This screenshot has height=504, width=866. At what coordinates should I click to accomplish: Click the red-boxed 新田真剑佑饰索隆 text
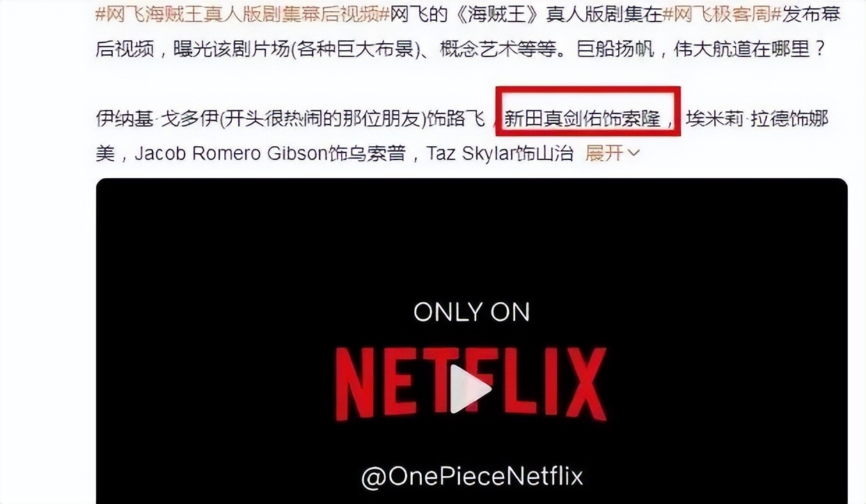click(582, 119)
